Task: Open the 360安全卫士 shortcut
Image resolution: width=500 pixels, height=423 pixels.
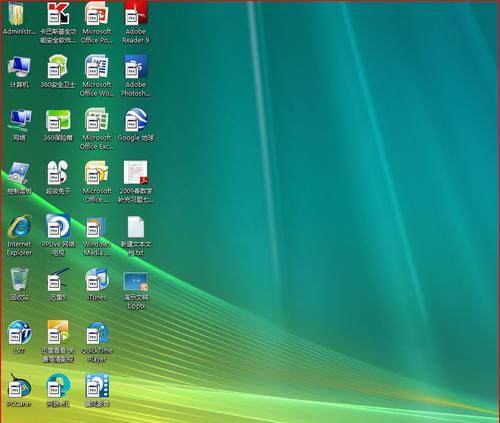Action: 58,67
